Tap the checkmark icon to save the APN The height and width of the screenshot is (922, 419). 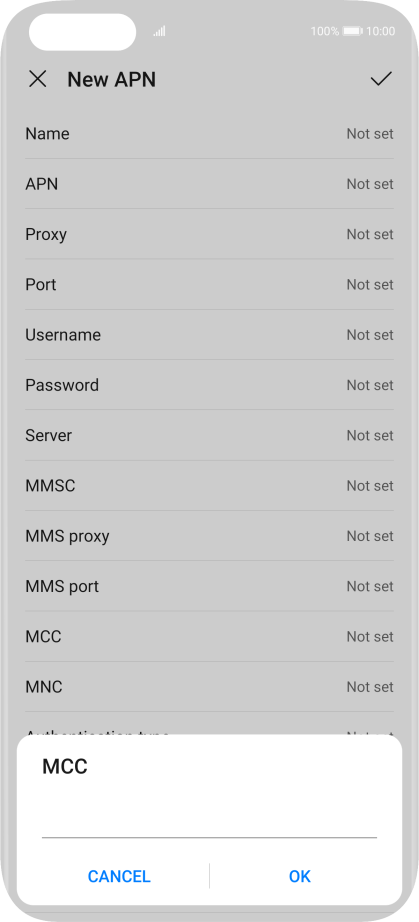[x=381, y=79]
